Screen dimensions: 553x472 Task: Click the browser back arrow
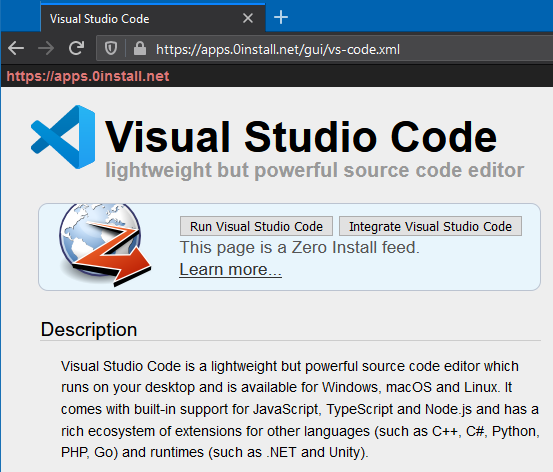click(16, 48)
